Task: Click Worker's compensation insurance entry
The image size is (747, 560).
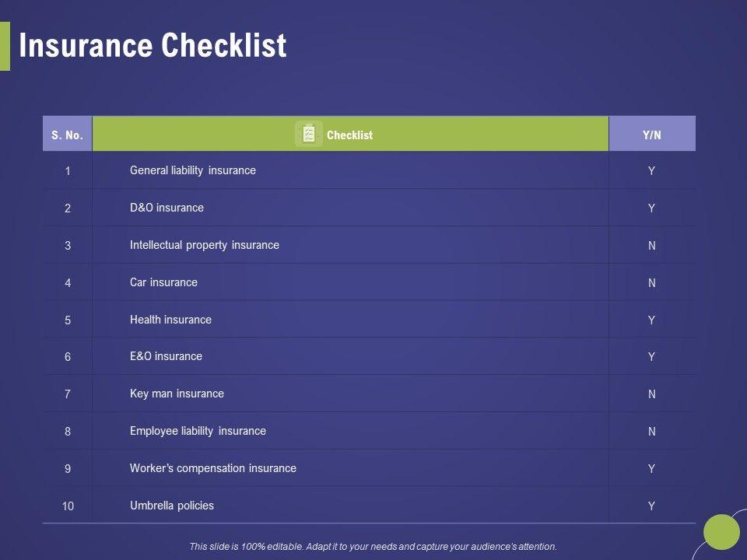Action: 213,468
